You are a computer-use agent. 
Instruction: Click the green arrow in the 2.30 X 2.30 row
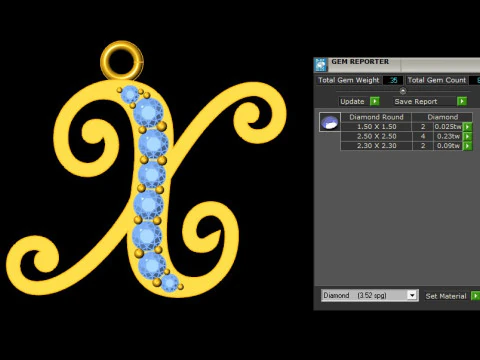click(x=468, y=146)
